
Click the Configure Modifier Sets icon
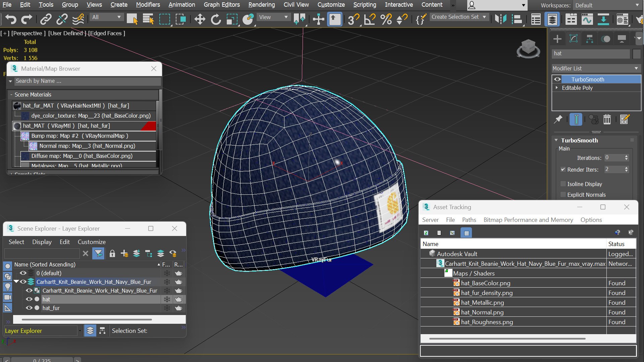coord(625,119)
